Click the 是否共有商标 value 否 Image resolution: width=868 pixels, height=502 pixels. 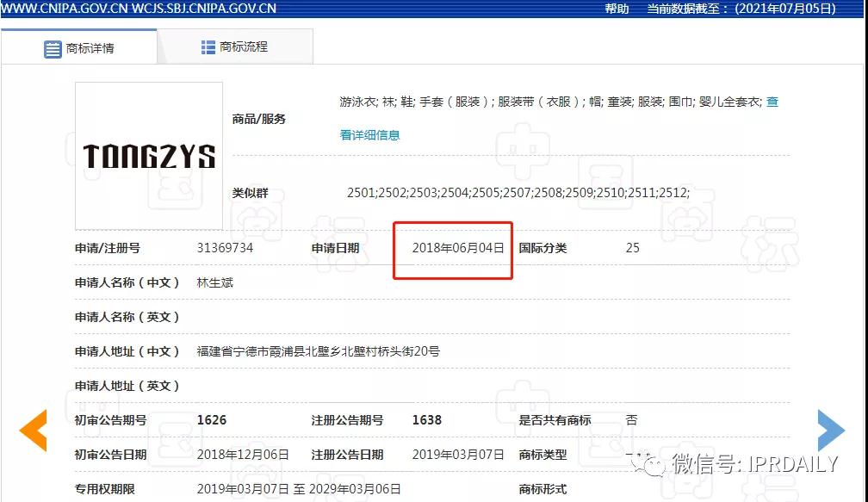pyautogui.click(x=632, y=420)
